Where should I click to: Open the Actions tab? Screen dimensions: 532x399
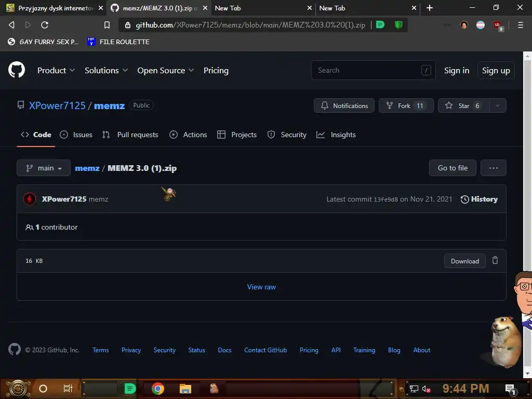(x=188, y=135)
